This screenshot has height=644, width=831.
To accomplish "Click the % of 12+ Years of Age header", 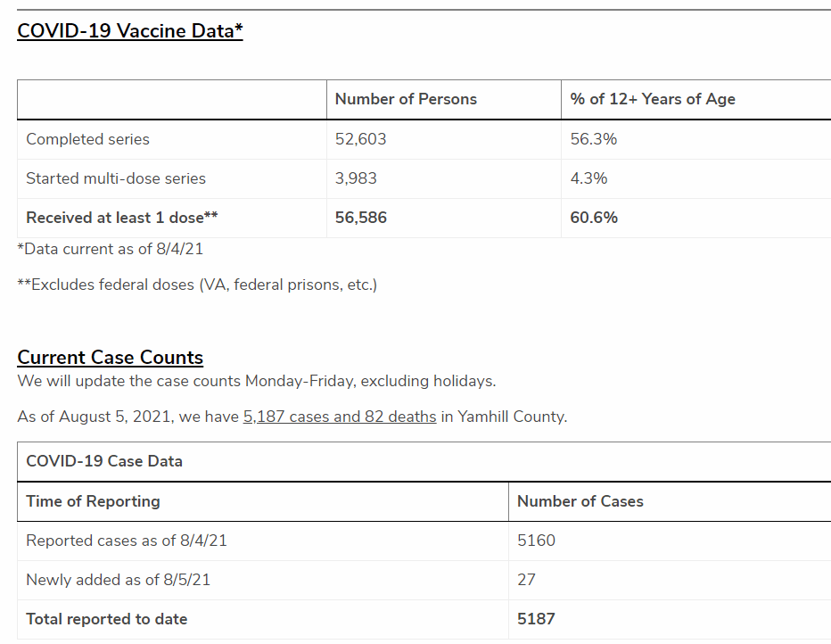I will (653, 100).
